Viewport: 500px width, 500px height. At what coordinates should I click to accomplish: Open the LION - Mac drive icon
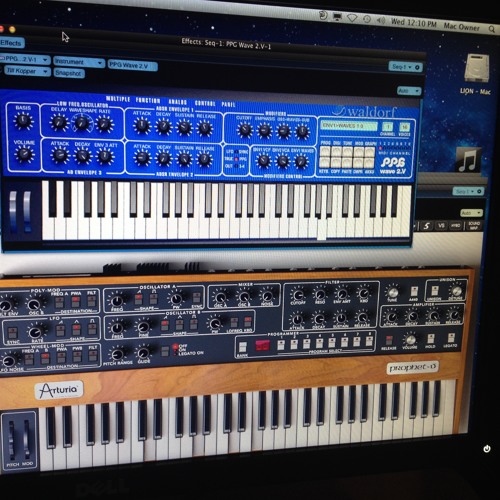(x=476, y=69)
